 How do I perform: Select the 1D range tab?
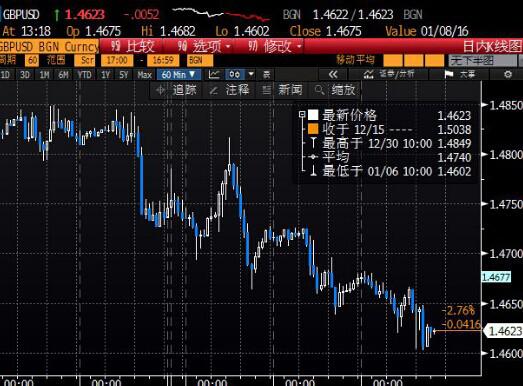tap(5, 74)
